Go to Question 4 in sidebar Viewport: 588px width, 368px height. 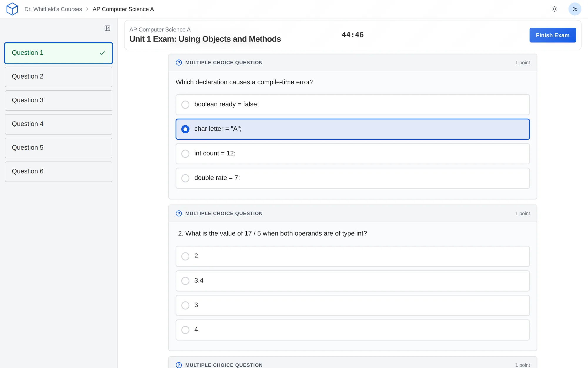(59, 124)
